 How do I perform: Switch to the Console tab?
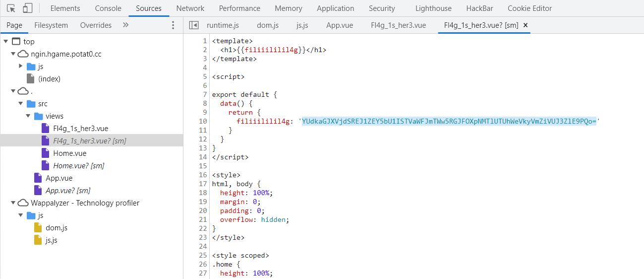tap(108, 8)
